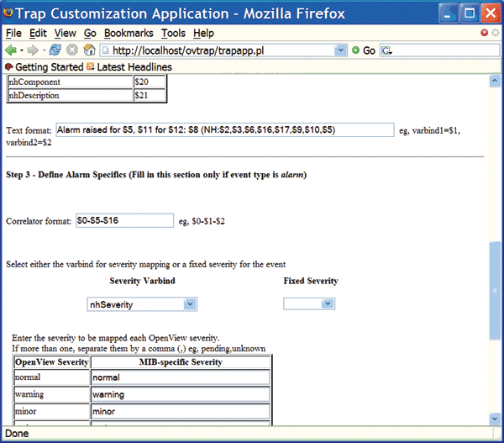Open the Tools menu

click(173, 33)
